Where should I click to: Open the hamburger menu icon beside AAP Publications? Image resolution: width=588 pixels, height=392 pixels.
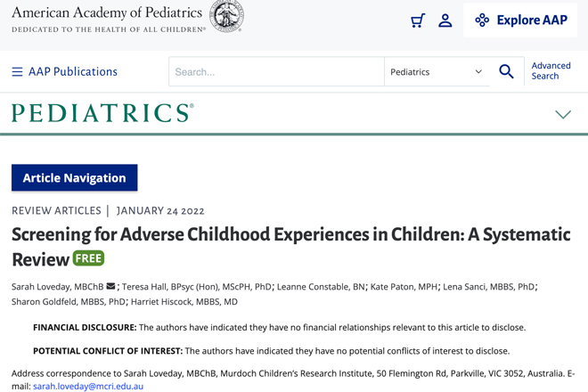[x=17, y=71]
